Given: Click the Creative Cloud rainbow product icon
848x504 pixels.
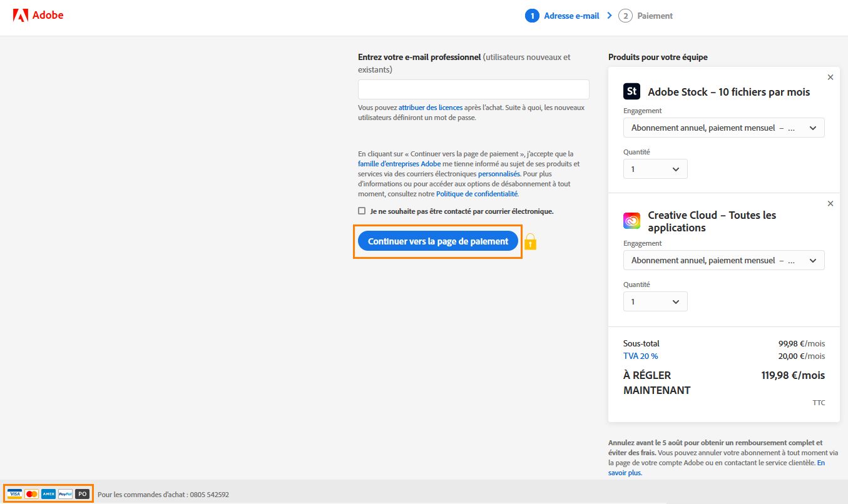Looking at the screenshot, I should pyautogui.click(x=631, y=221).
